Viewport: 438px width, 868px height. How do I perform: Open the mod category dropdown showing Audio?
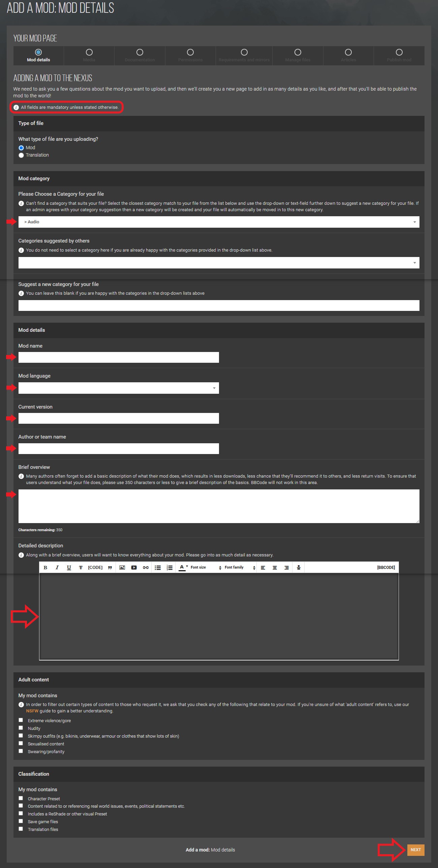219,222
